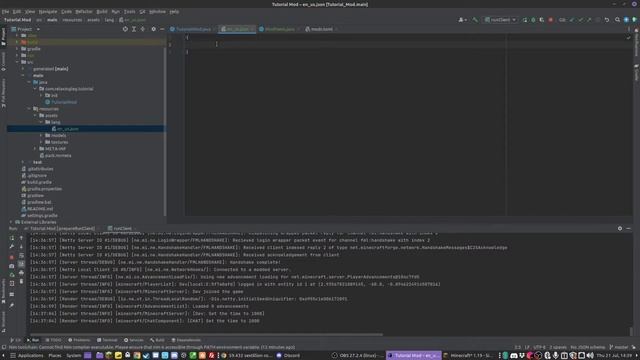Collapse the resources folder in project tree

pos(29,109)
